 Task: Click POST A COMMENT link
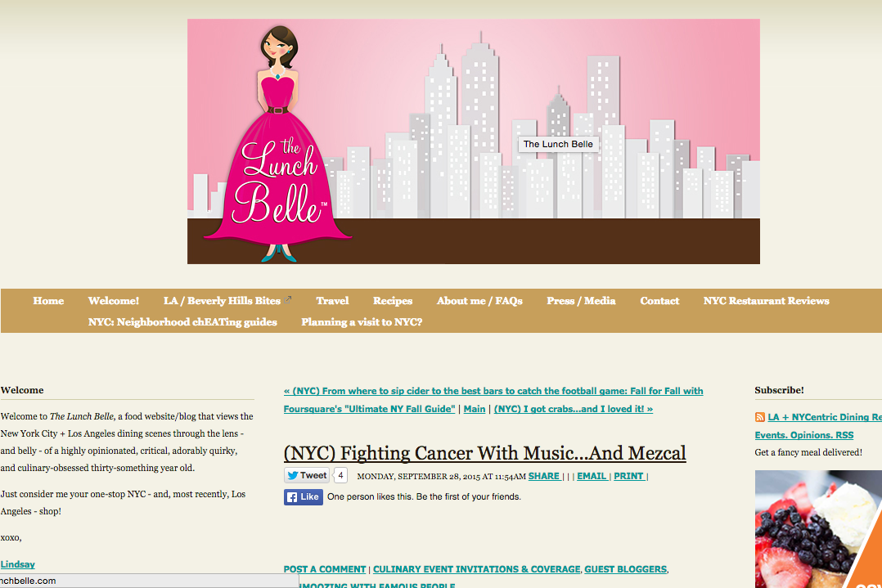pyautogui.click(x=325, y=569)
